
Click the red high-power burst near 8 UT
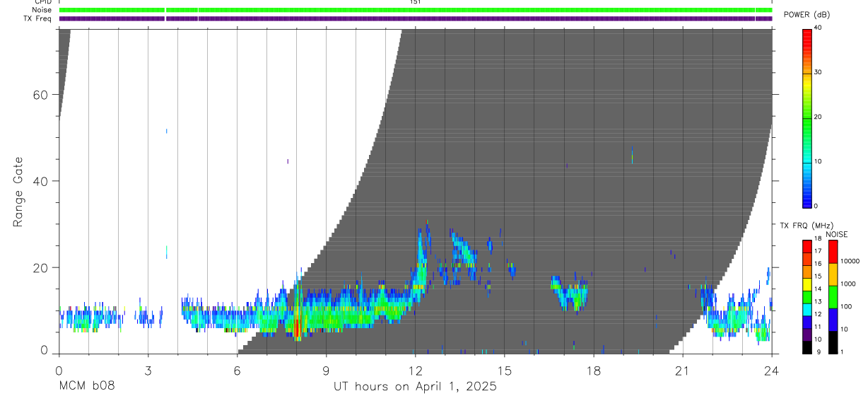[297, 326]
